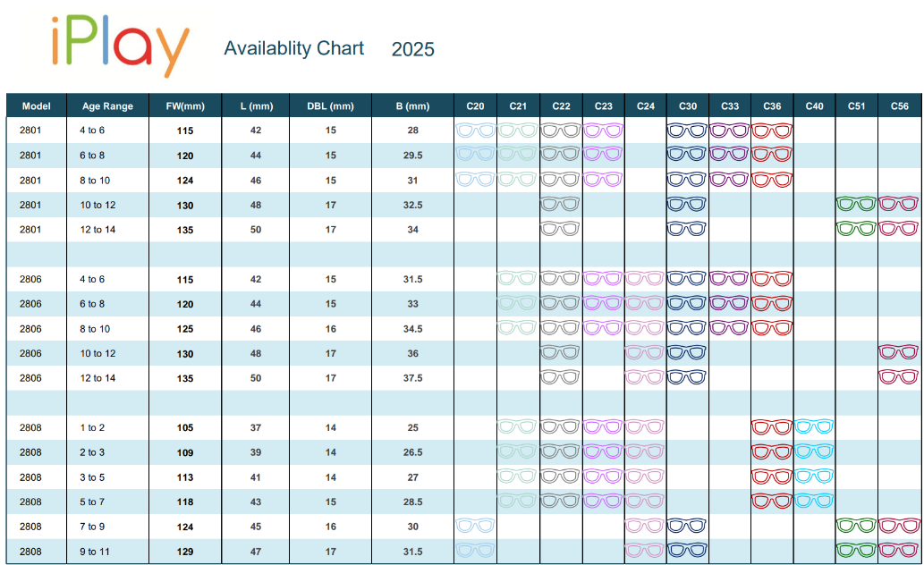
Task: Select the purple C23 glasses icon for 2801 ages 8 to 10
Action: tap(604, 180)
